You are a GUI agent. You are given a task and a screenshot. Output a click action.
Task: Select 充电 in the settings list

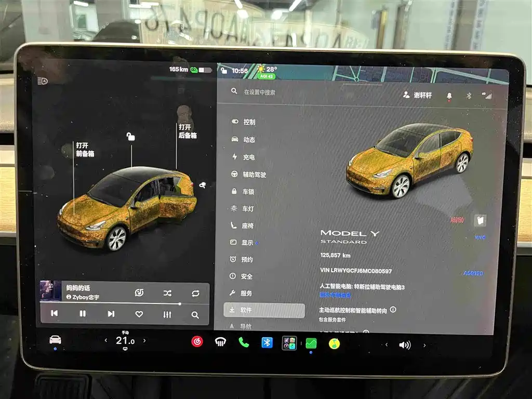pos(243,157)
